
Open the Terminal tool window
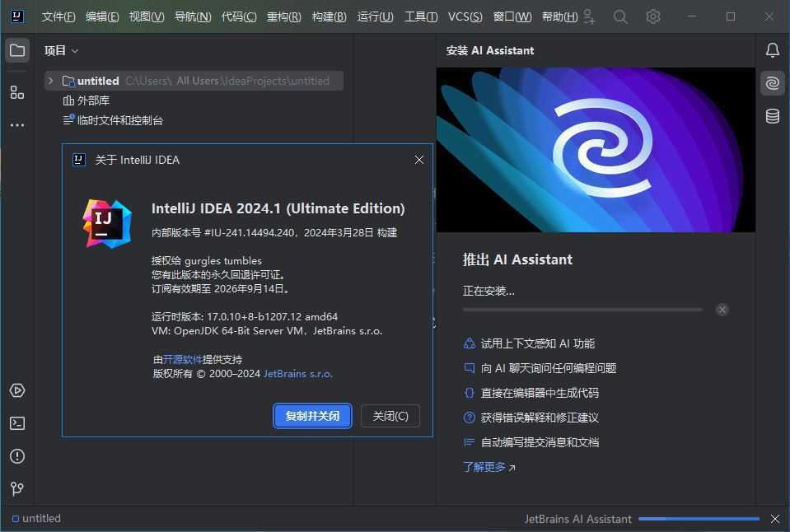pos(16,423)
